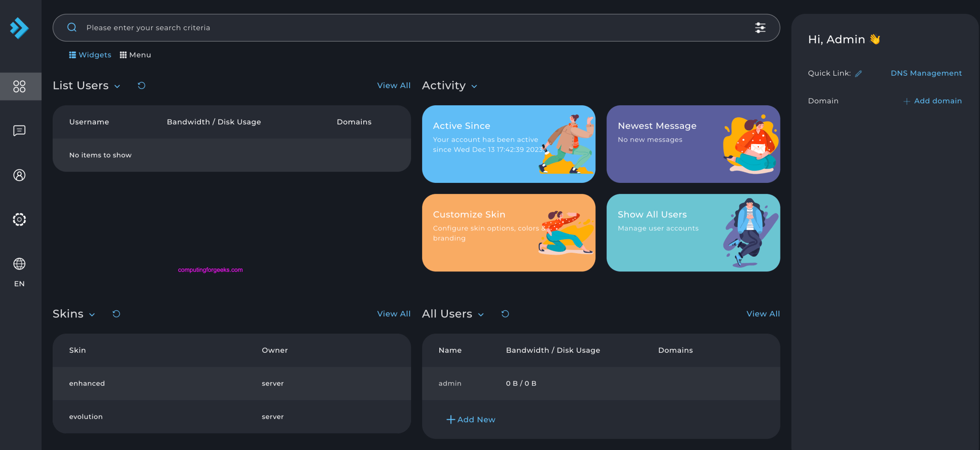Open the messages icon in sidebar
This screenshot has width=980, height=450.
(x=20, y=131)
